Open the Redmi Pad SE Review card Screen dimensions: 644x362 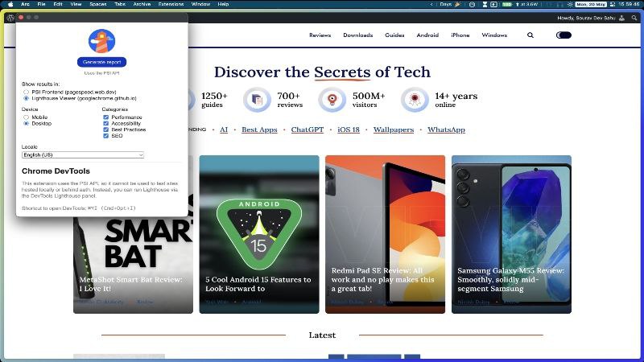[386, 234]
